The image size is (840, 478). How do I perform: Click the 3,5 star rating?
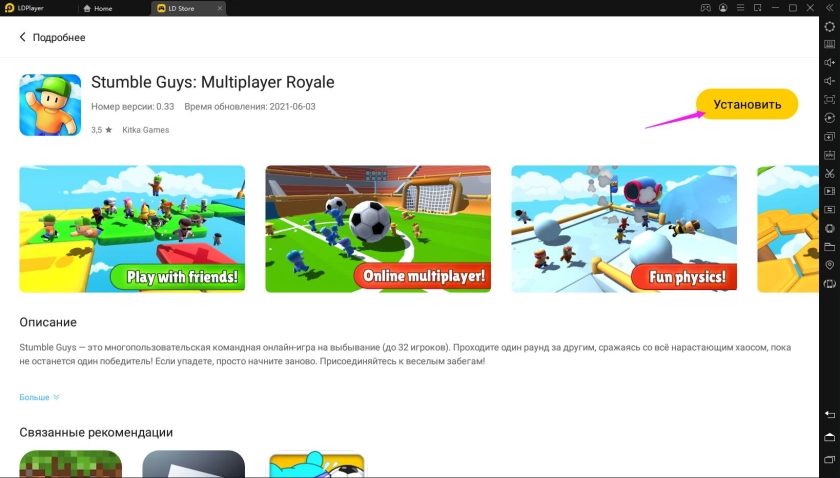click(101, 130)
